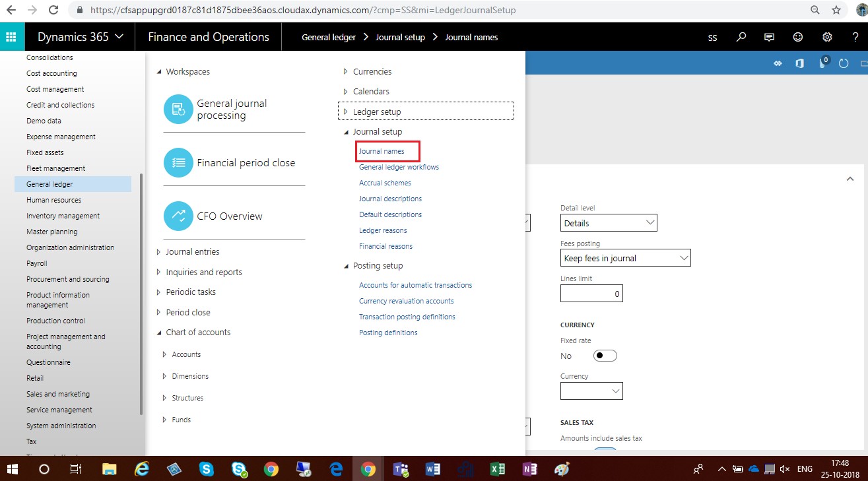Open File Explorer from the taskbar
This screenshot has width=868, height=481.
(110, 469)
